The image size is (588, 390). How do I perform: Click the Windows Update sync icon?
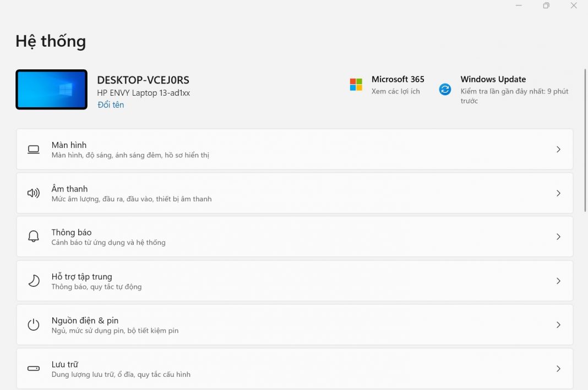[445, 89]
